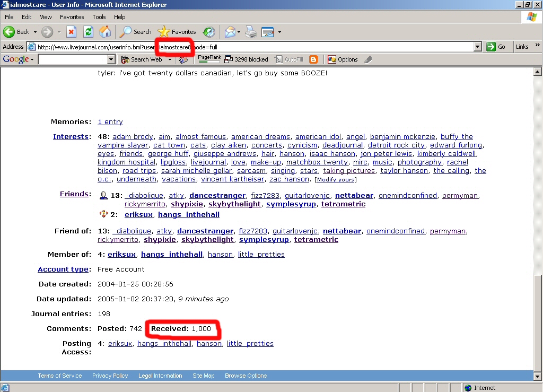Refresh the current page
543x392 pixels.
(x=89, y=32)
